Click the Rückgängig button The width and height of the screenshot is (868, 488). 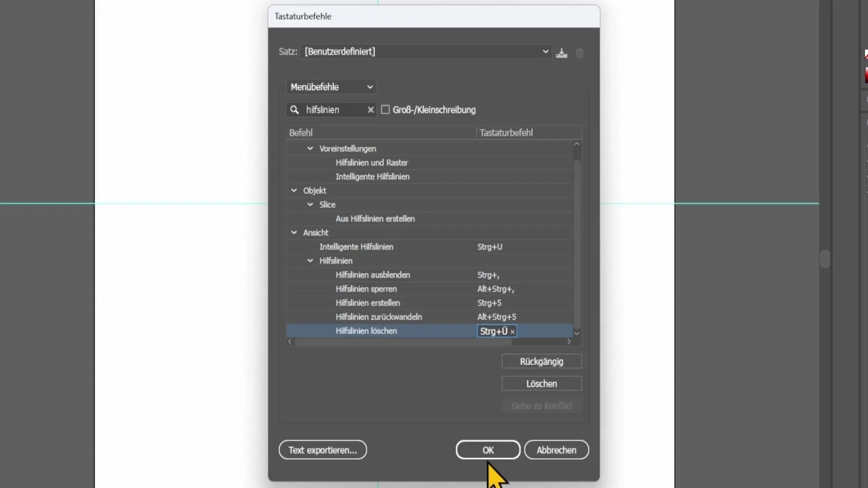[x=542, y=361]
